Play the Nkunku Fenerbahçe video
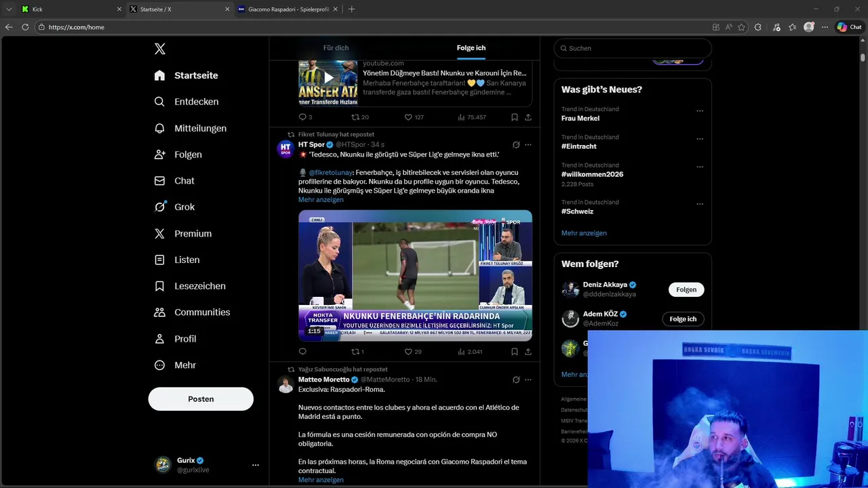Screen dimensions: 868x488 [x=415, y=275]
